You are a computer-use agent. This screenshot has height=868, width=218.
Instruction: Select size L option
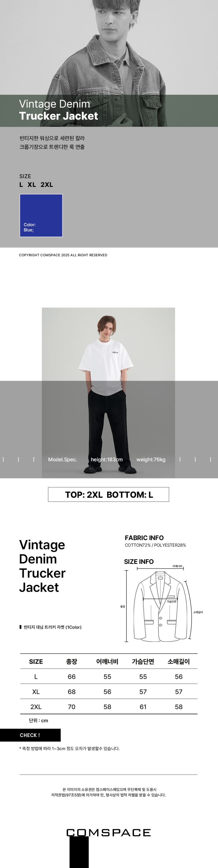(21, 185)
